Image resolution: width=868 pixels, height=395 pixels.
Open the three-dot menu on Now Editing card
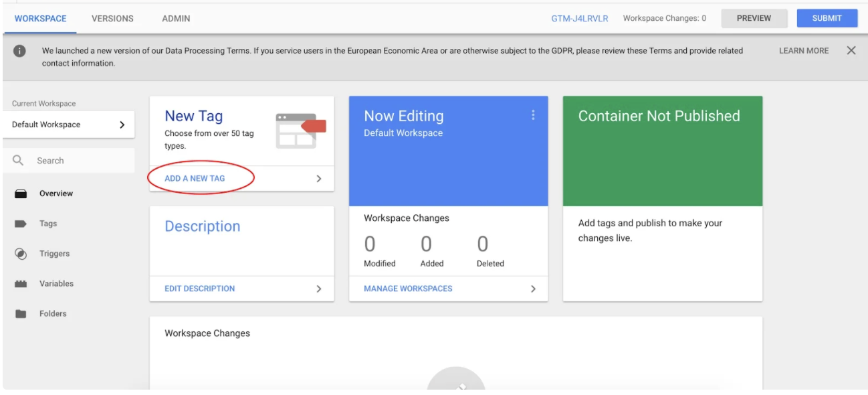(x=533, y=115)
